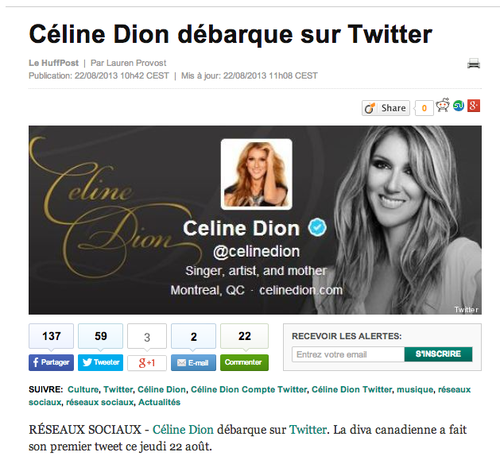Open the Culture tag link
Viewport: 500px width, 460px height.
click(x=83, y=389)
